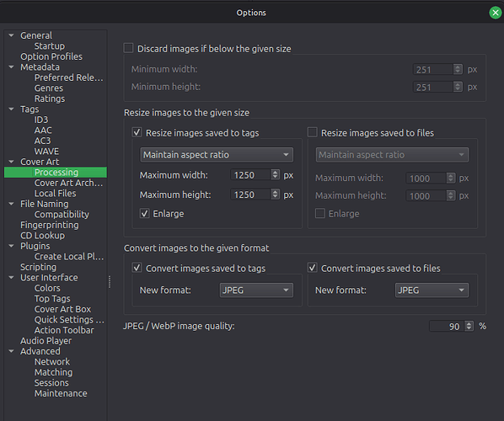
Task: Toggle Convert images saved to tags
Action: pyautogui.click(x=137, y=268)
